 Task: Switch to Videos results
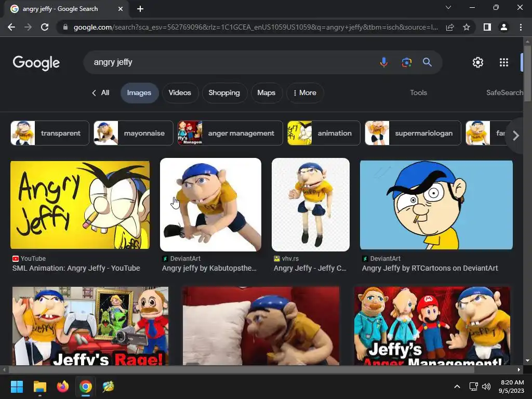[180, 93]
